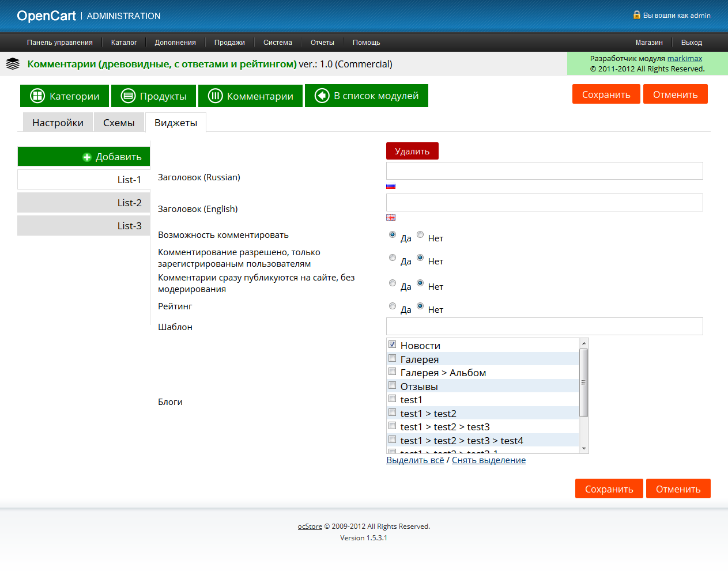Click the grid icon on Категории button
Image resolution: width=728 pixels, height=572 pixels.
pyautogui.click(x=37, y=96)
